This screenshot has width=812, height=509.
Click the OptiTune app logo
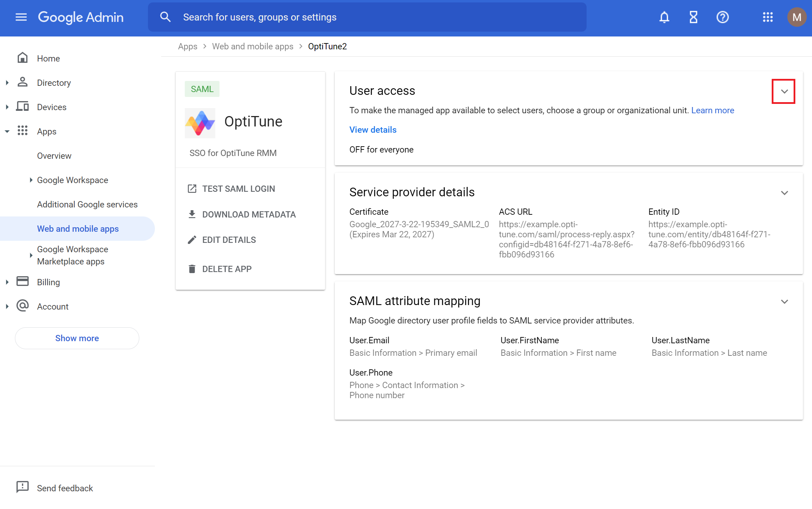coord(200,123)
